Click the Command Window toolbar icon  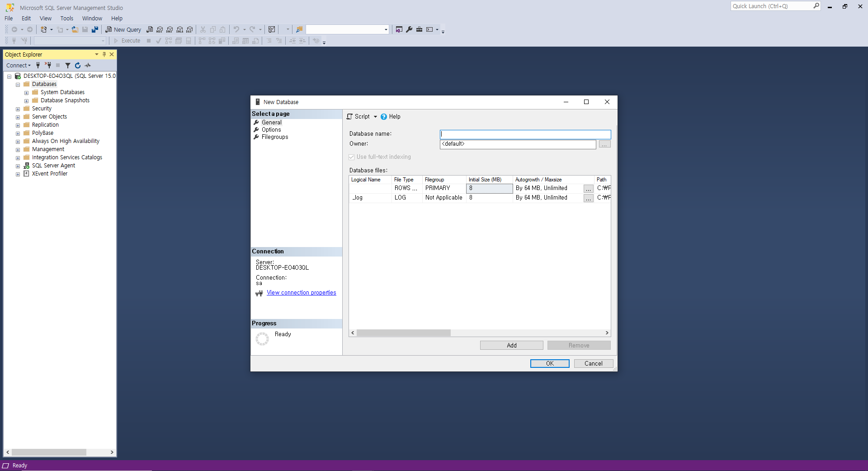pyautogui.click(x=429, y=29)
